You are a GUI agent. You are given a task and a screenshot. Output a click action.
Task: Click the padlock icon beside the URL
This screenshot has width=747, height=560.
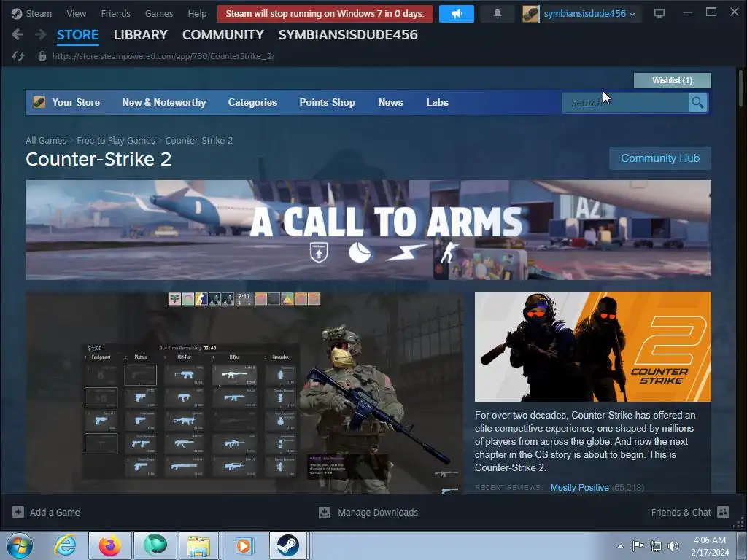42,56
